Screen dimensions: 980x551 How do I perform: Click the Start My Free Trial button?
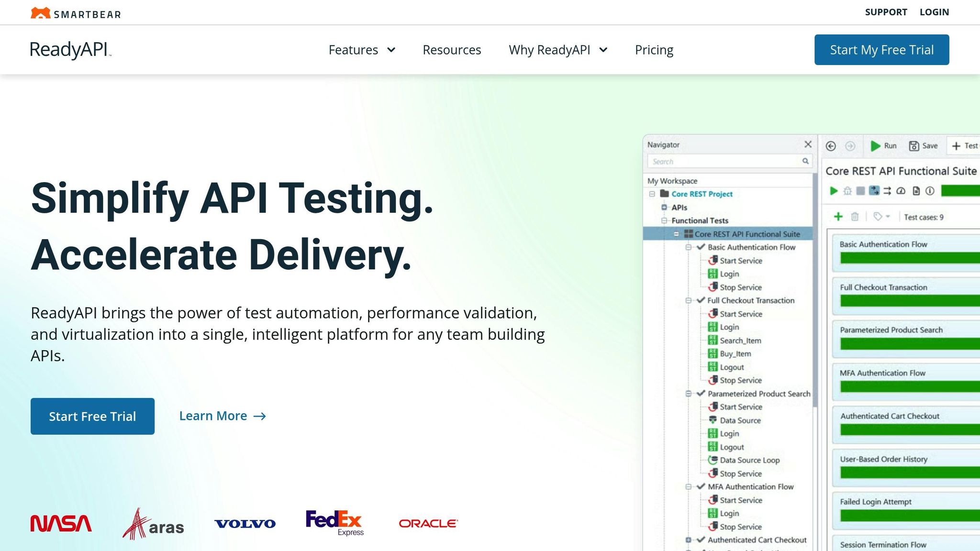click(882, 50)
